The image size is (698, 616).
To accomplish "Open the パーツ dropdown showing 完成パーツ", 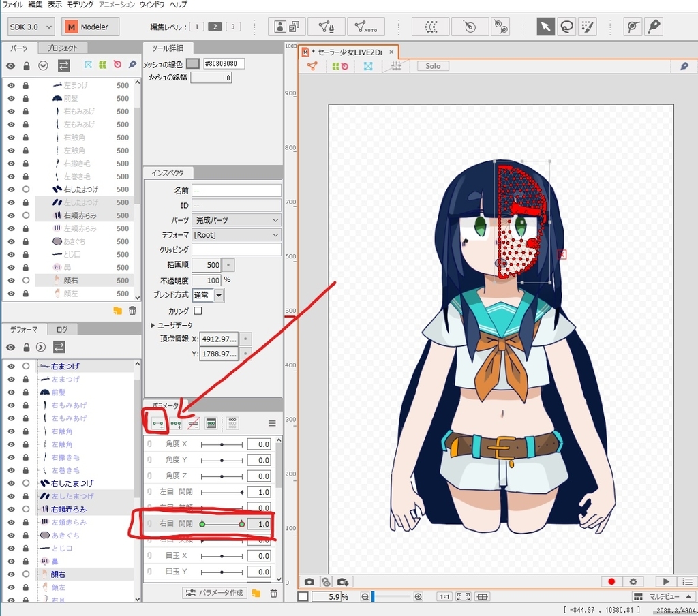I will (x=237, y=220).
